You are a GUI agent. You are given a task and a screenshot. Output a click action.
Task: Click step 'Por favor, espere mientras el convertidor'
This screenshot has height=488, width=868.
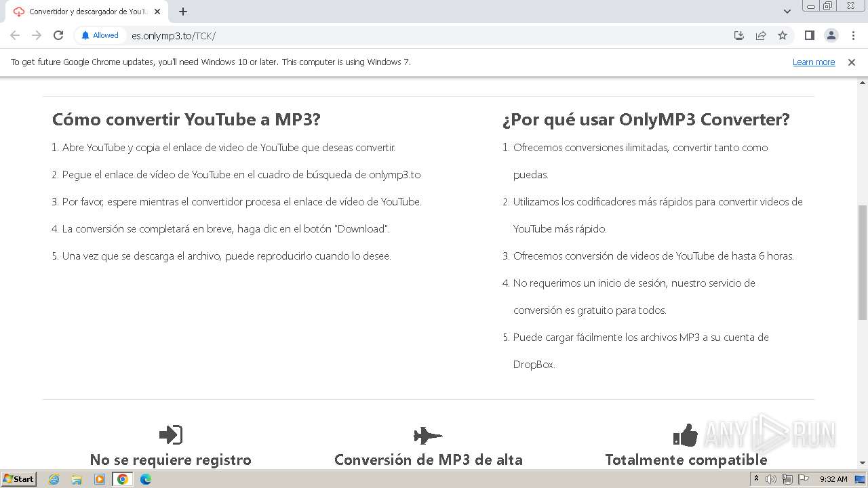click(241, 201)
